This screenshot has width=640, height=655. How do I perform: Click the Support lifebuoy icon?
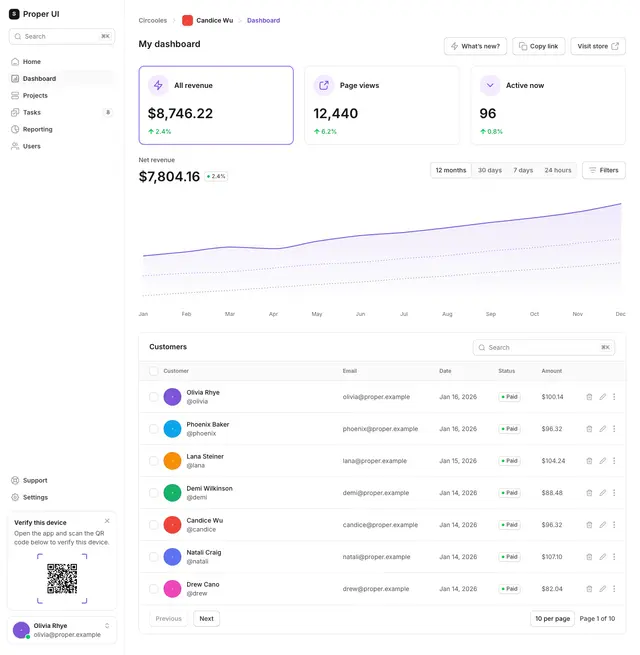tap(15, 480)
